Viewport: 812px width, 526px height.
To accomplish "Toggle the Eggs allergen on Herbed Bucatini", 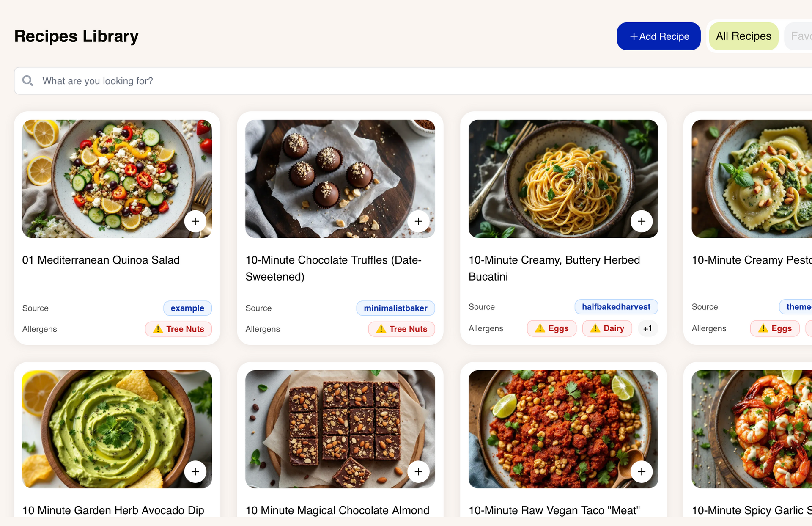I will coord(551,328).
